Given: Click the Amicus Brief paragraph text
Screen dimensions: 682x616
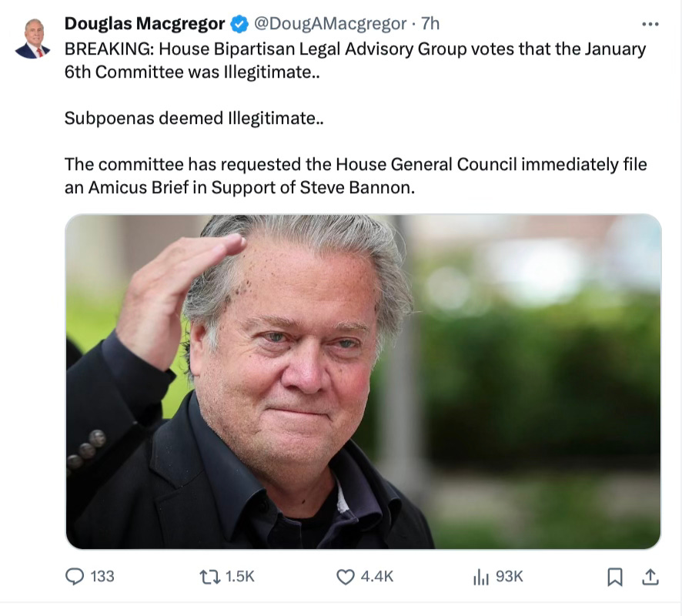Looking at the screenshot, I should [356, 176].
